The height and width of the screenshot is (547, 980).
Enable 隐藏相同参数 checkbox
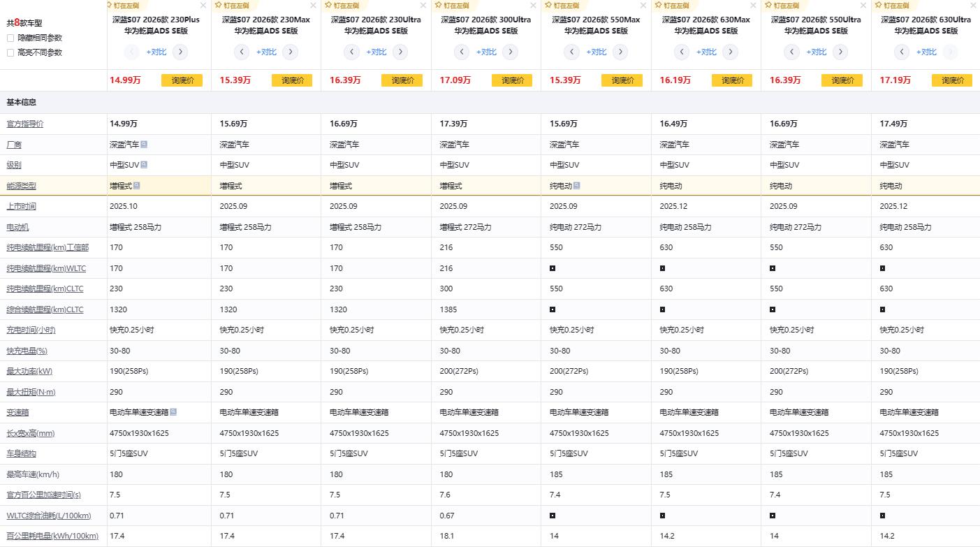pos(10,38)
